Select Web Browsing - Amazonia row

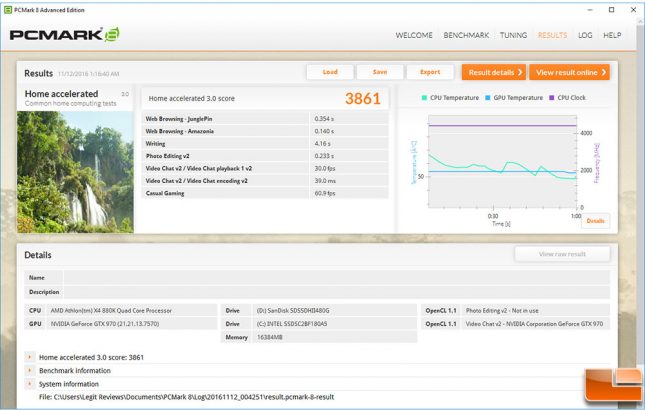click(x=265, y=131)
